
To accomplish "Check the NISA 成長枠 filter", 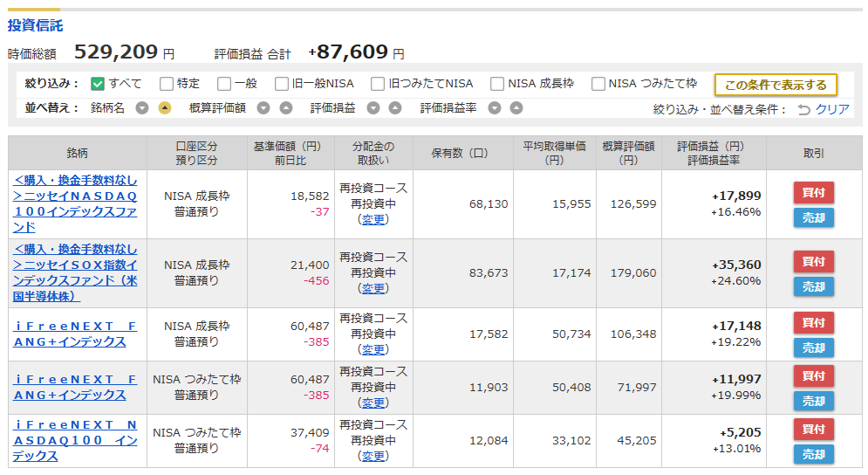I will tap(497, 84).
